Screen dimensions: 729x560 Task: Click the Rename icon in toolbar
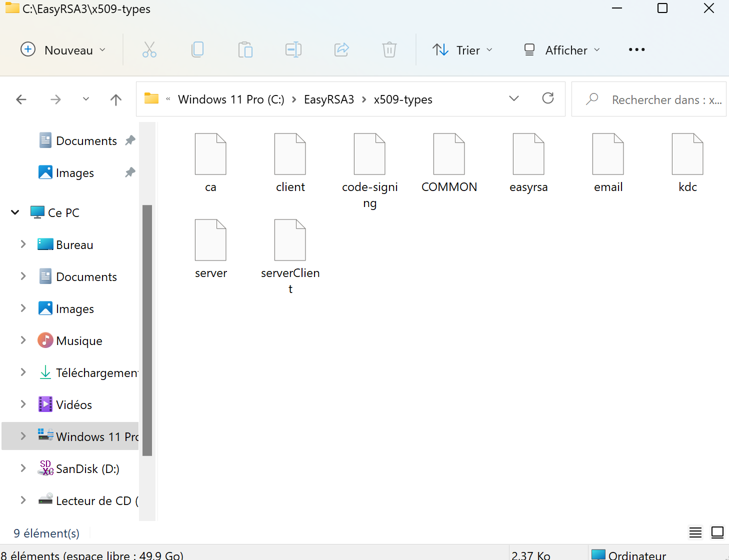(x=293, y=49)
